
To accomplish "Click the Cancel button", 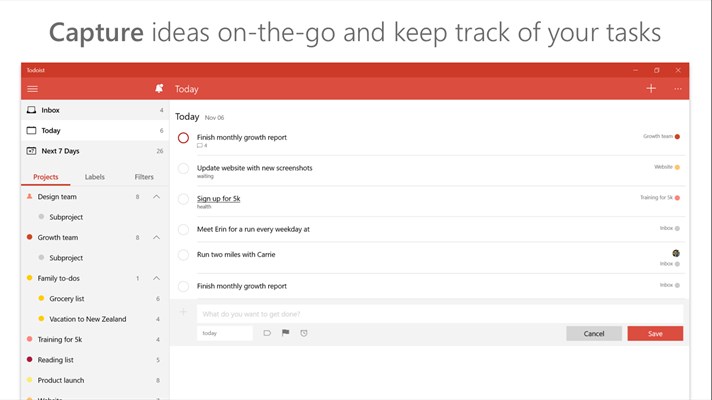I will (594, 333).
